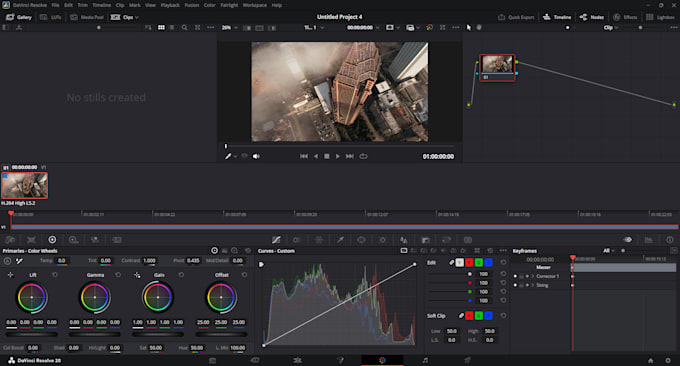Click the search icon in Gallery

pyautogui.click(x=185, y=27)
